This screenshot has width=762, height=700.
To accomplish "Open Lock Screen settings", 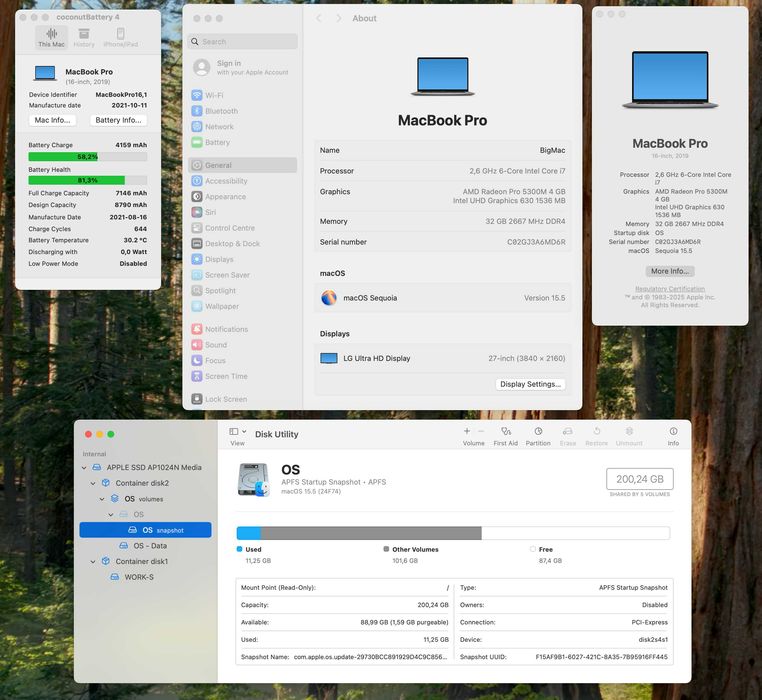I will (242, 399).
